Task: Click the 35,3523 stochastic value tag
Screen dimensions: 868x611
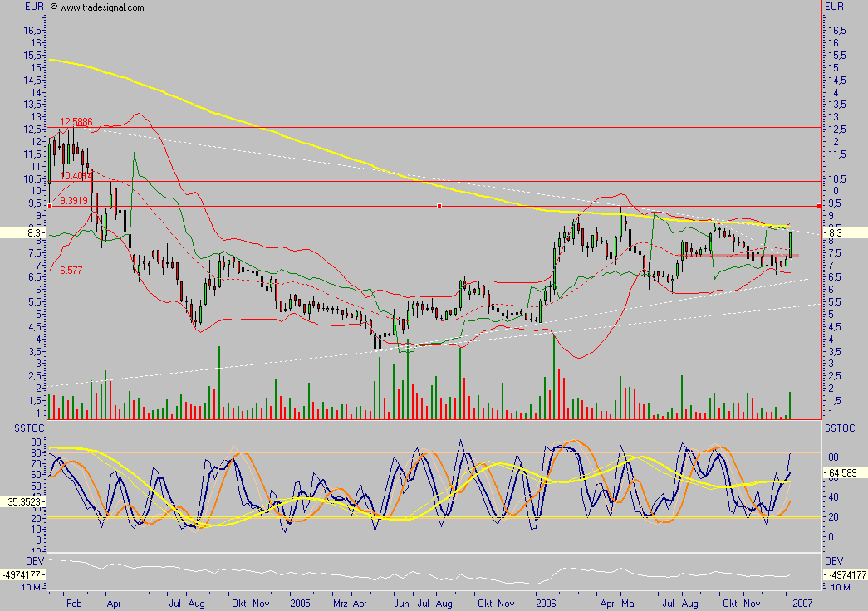Action: [23, 502]
